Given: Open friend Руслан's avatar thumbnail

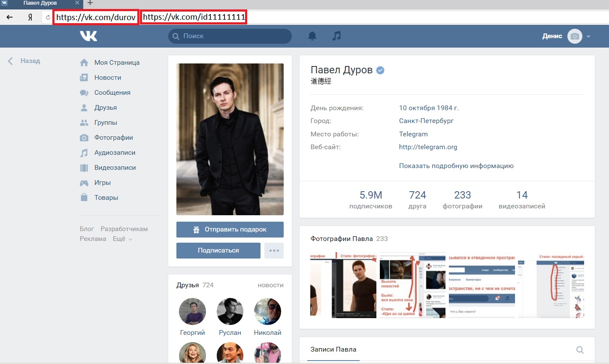Looking at the screenshot, I should click(x=230, y=311).
